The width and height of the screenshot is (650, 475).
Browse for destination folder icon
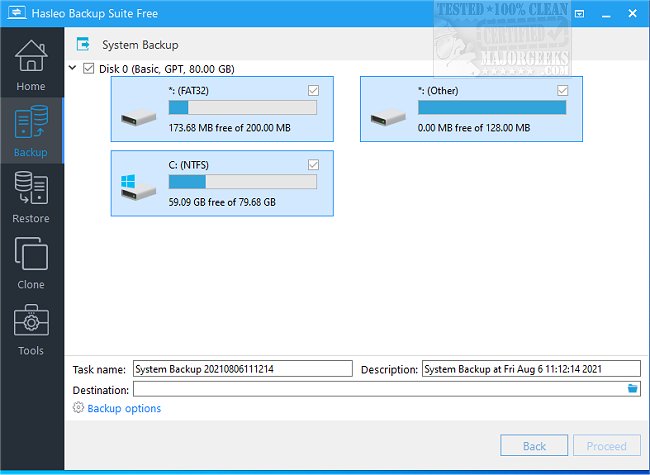[x=632, y=388]
